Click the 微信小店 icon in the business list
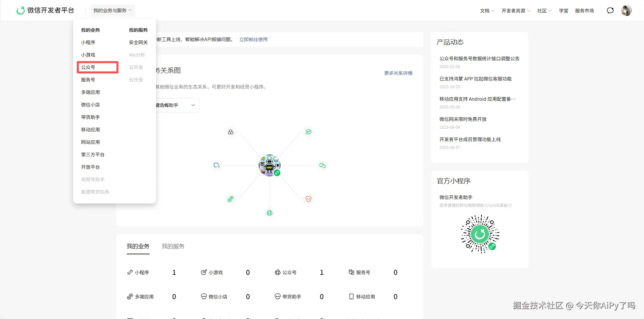 point(204,296)
